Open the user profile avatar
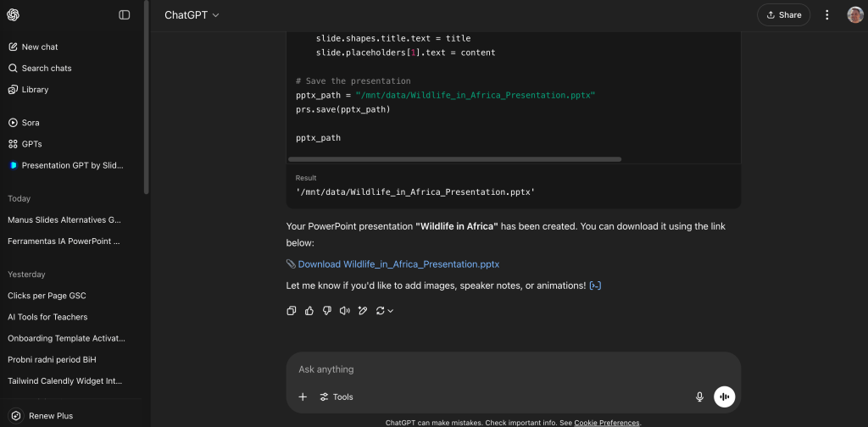Image resolution: width=868 pixels, height=427 pixels. click(x=855, y=15)
